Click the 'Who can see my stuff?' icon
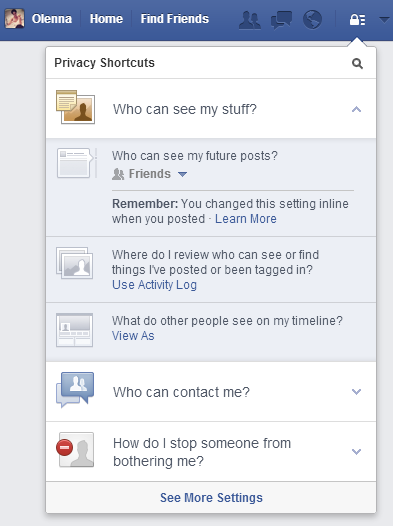This screenshot has height=526, width=393. 75,107
